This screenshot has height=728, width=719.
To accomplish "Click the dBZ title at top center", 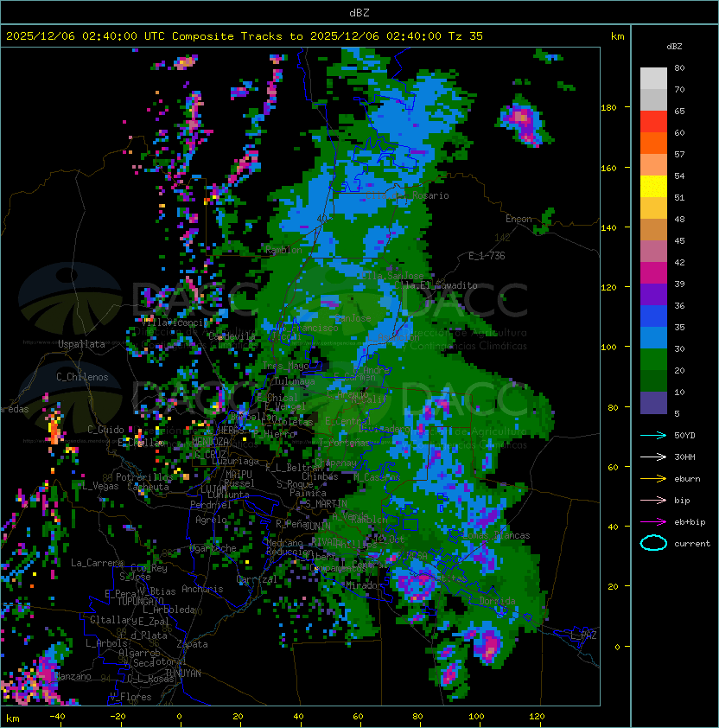I will pos(359,12).
